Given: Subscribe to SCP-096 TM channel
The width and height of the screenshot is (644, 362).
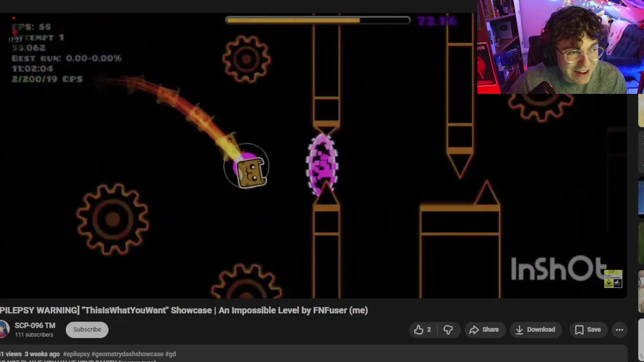Looking at the screenshot, I should (87, 329).
